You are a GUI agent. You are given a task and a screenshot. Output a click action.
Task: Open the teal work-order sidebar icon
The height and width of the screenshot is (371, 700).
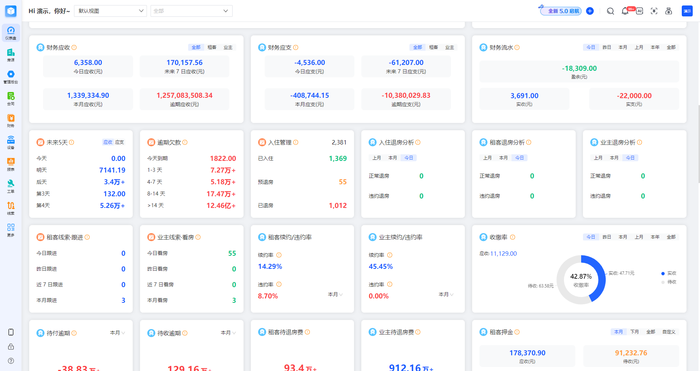[11, 183]
